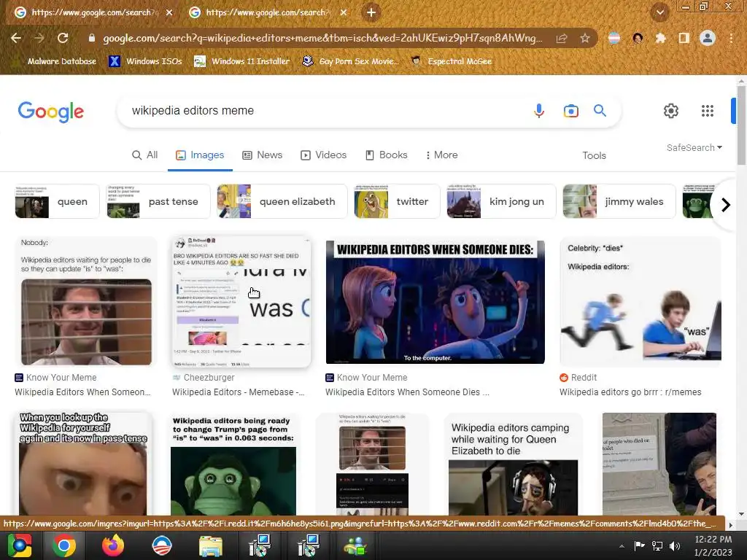Click the browser forward arrow
Viewport: 747px width, 560px height.
coord(39,38)
